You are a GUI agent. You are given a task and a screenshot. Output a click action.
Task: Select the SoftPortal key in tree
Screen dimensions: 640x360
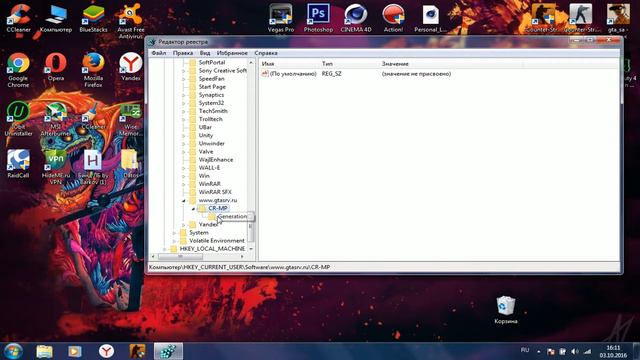click(x=212, y=62)
